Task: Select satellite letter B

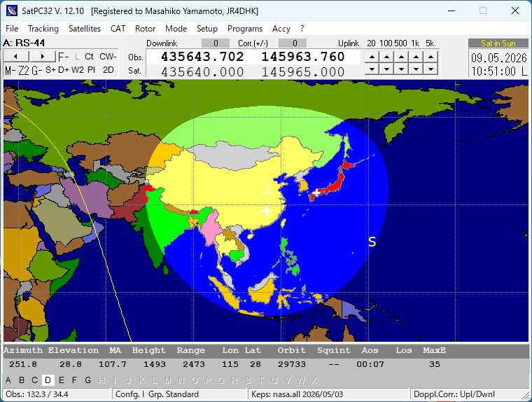Action: [x=22, y=380]
